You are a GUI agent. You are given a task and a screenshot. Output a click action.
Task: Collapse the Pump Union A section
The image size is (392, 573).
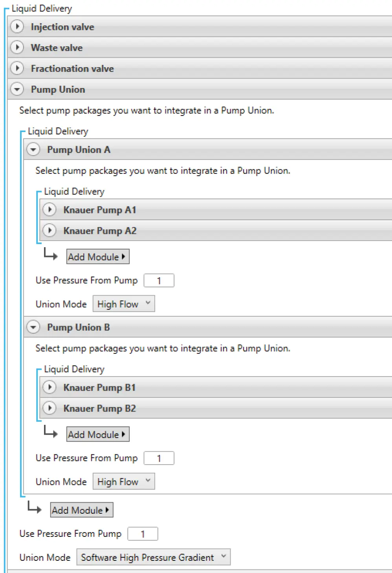[x=33, y=149]
